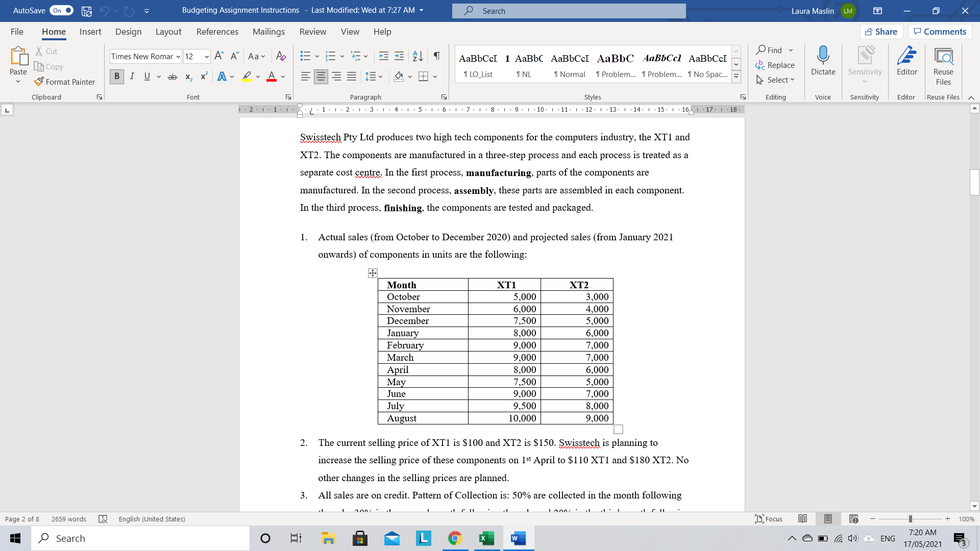Click the Share button
Image resolution: width=980 pixels, height=551 pixels.
[x=881, y=31]
